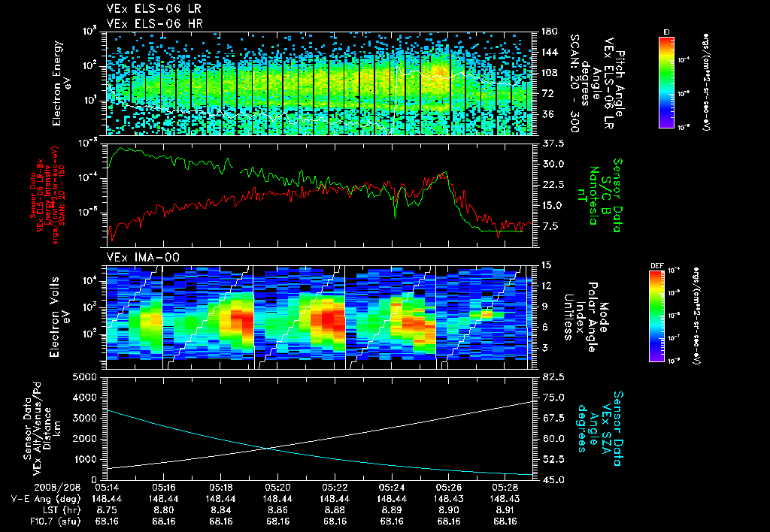770x532 pixels.
Task: Click the '05:24' time tick label
Action: 392,488
